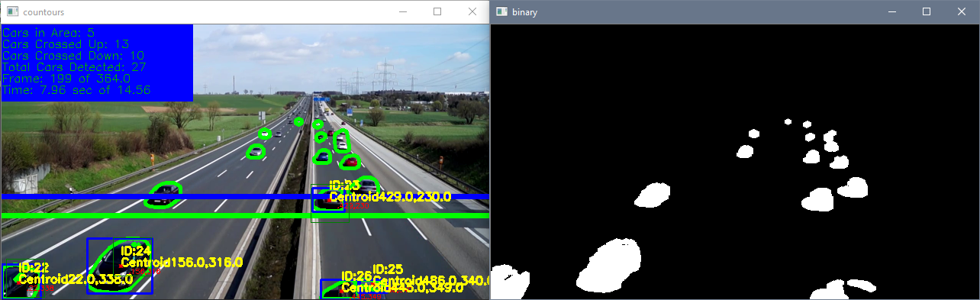Close the countours window
Image resolution: width=980 pixels, height=300 pixels.
click(x=472, y=12)
